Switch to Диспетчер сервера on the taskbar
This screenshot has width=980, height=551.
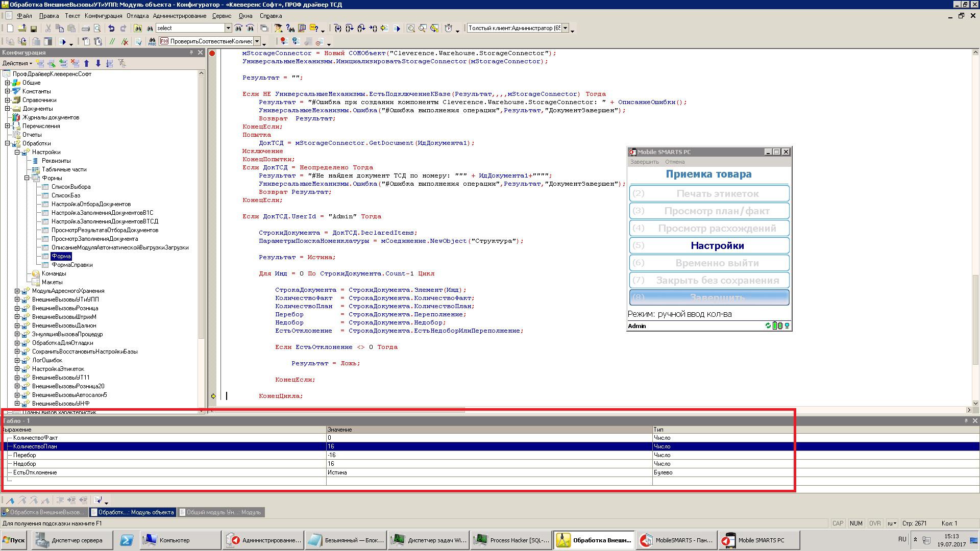[72, 540]
